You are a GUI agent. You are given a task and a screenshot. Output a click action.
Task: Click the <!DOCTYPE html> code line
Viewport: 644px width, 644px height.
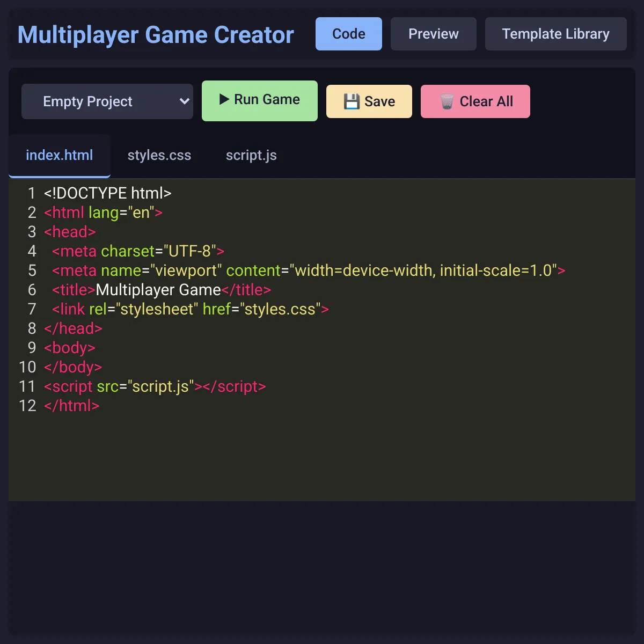[x=107, y=193]
